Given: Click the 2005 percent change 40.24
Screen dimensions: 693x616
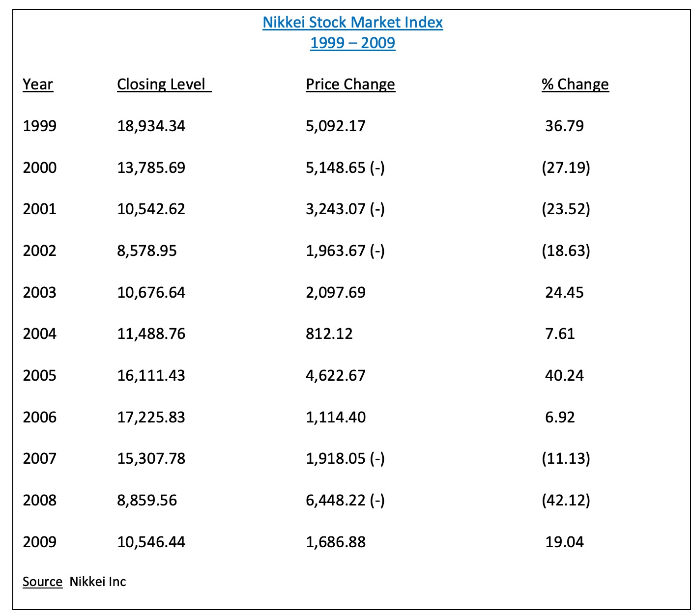Looking at the screenshot, I should pos(564,376).
